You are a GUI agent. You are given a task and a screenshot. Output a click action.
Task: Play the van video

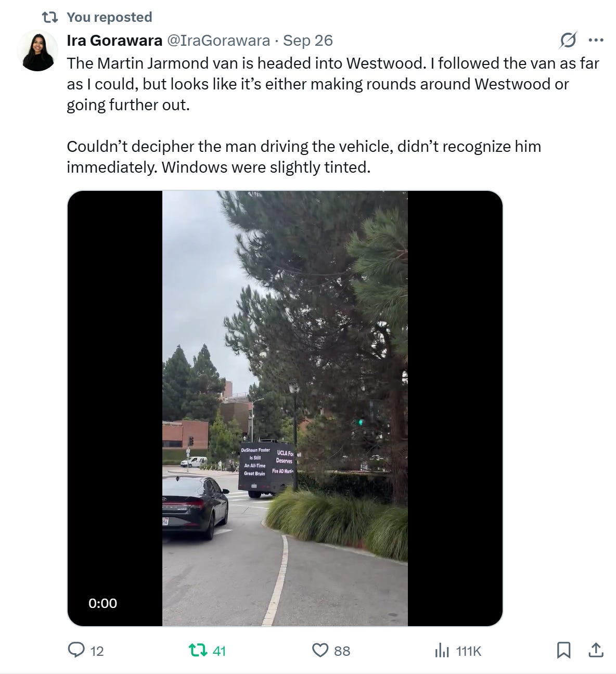[x=285, y=408]
